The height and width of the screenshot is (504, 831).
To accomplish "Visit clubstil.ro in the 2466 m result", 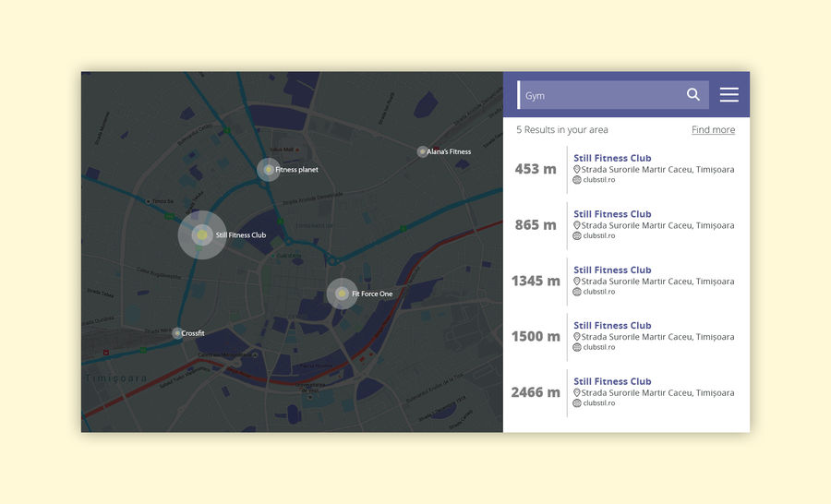I will (599, 403).
